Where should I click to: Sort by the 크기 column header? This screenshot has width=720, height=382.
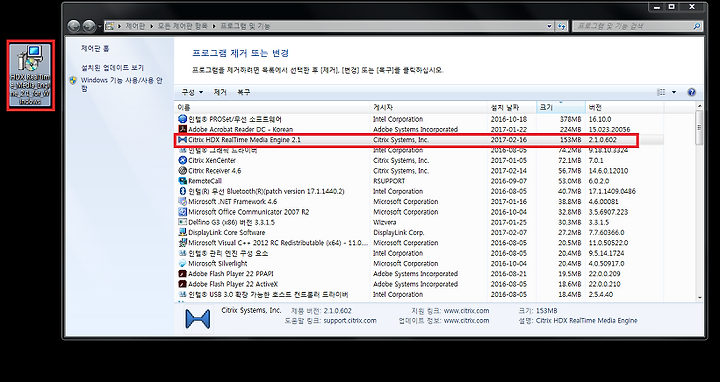pos(561,107)
